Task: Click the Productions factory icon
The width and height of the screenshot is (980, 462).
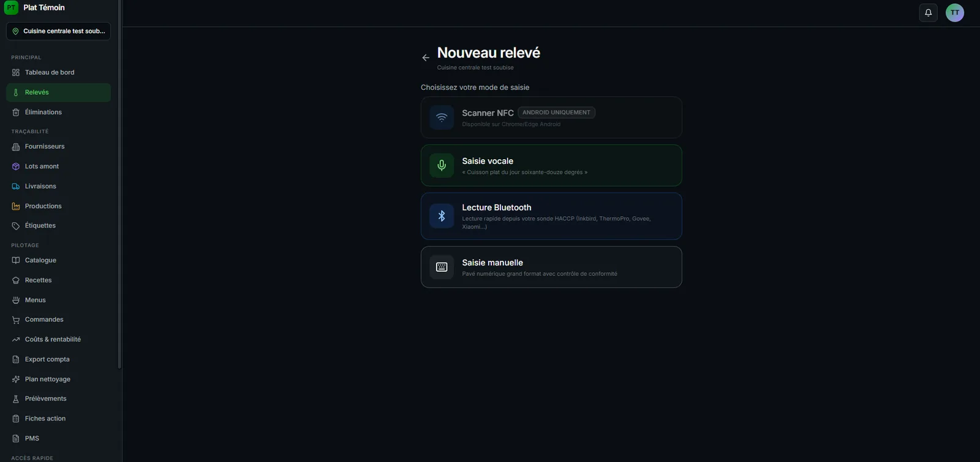Action: [x=16, y=206]
